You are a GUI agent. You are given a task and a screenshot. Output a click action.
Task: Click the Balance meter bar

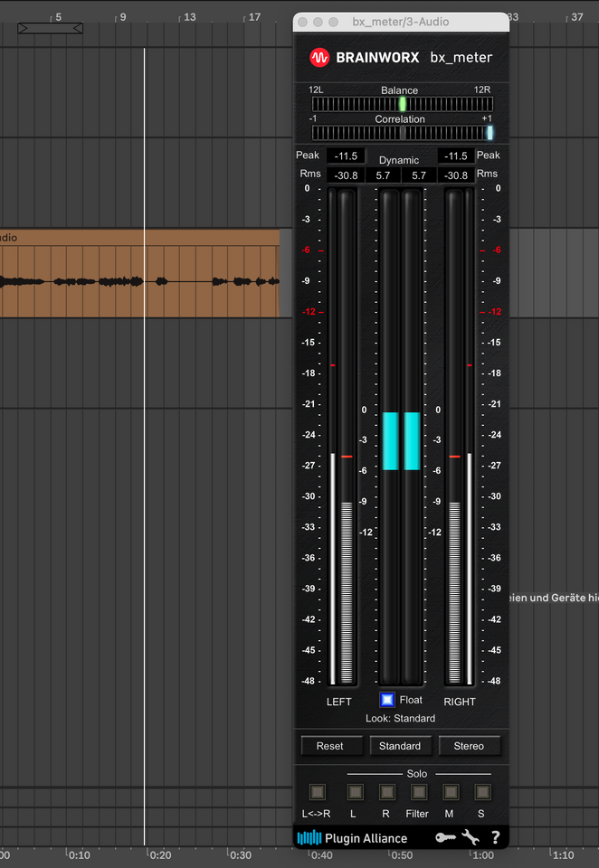pos(403,104)
